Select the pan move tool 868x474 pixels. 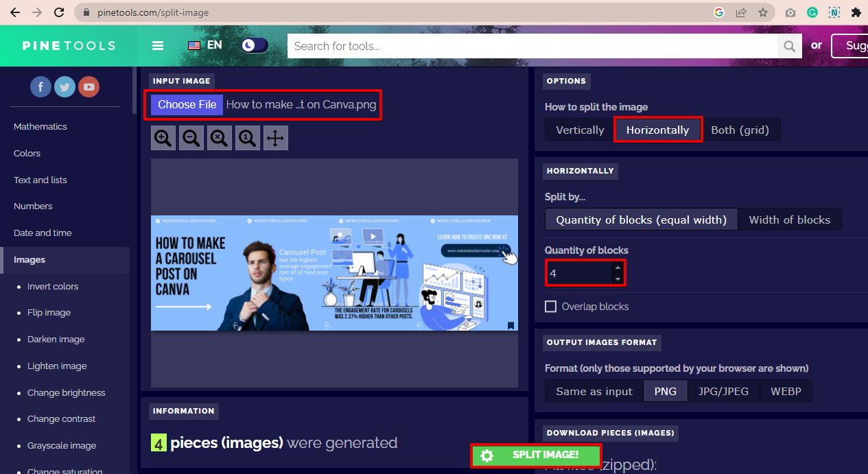click(x=276, y=138)
